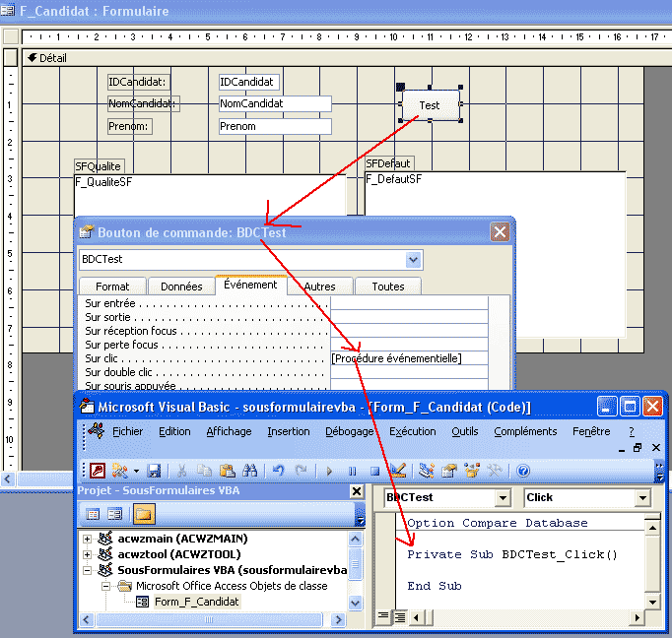Click the Copy icon in VBA toolbar

pyautogui.click(x=204, y=471)
